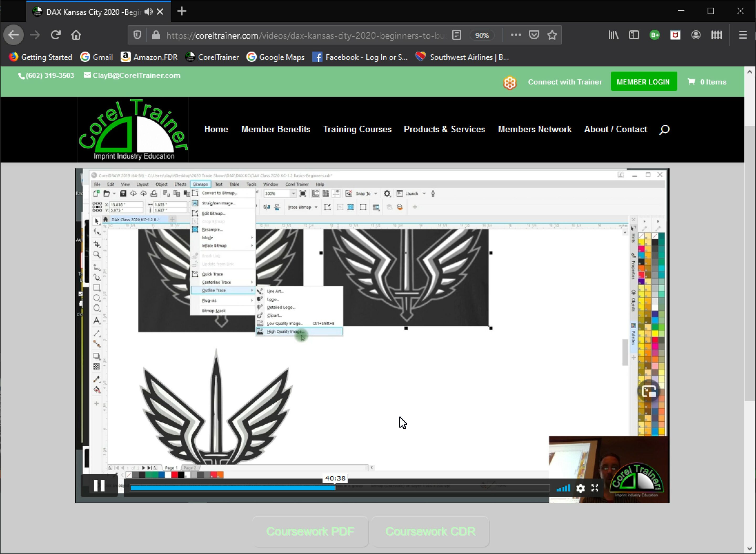Open Members Network navigation item
756x554 pixels.
535,129
